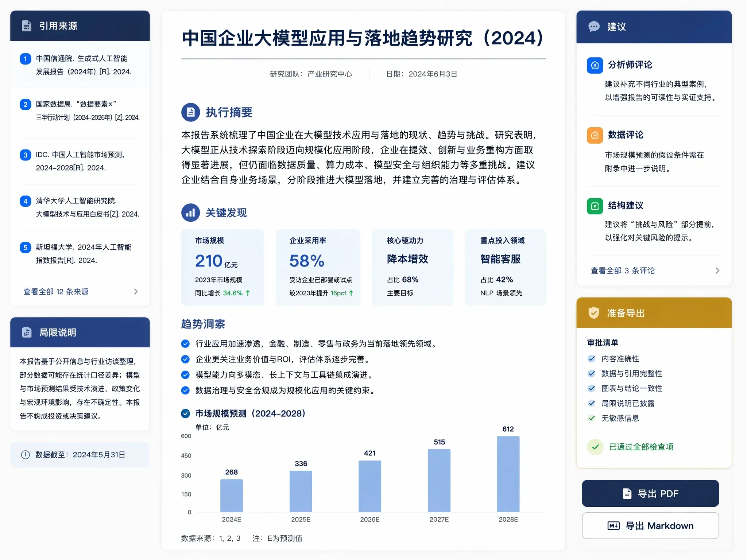This screenshot has height=560, width=747.
Task: Toggle the 局限说明已披露 checkbox
Action: point(591,403)
